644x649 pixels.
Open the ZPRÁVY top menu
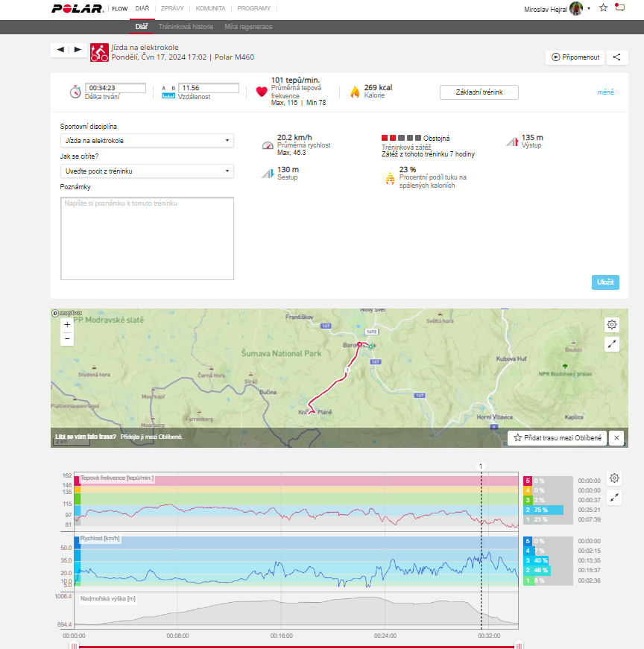coord(172,8)
